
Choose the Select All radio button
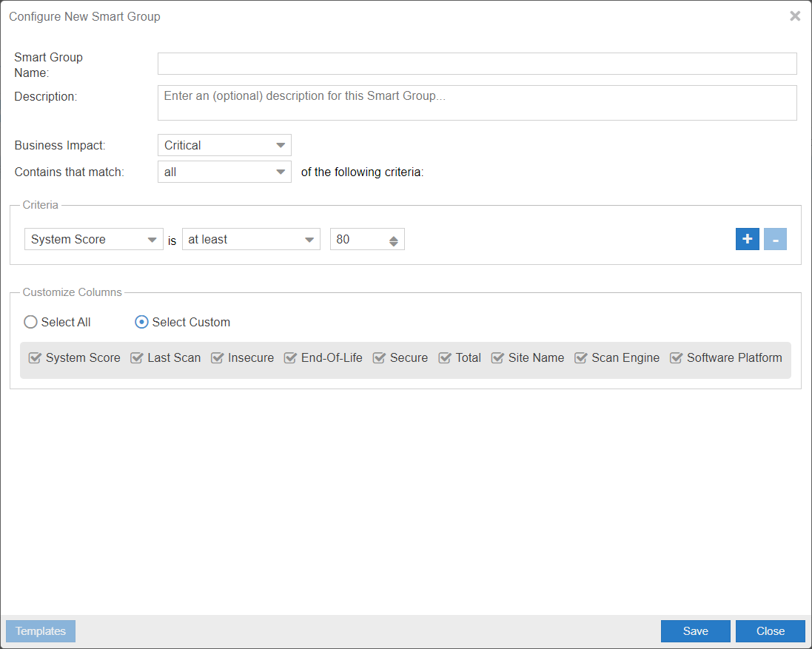click(30, 322)
